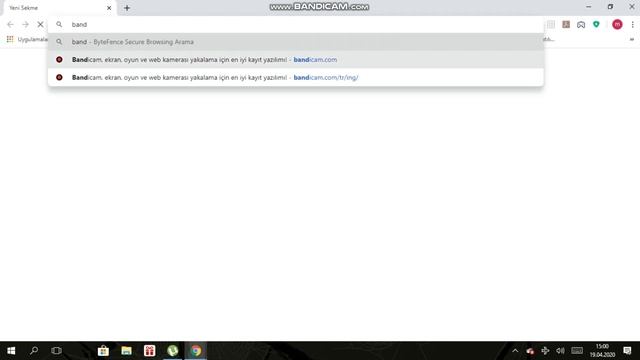Open the Windows Start menu
This screenshot has width=640, height=360.
point(11,351)
